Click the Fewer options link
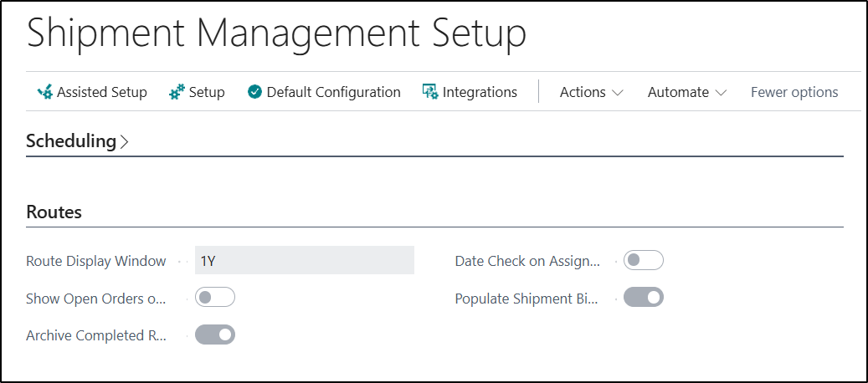This screenshot has height=383, width=868. (794, 92)
